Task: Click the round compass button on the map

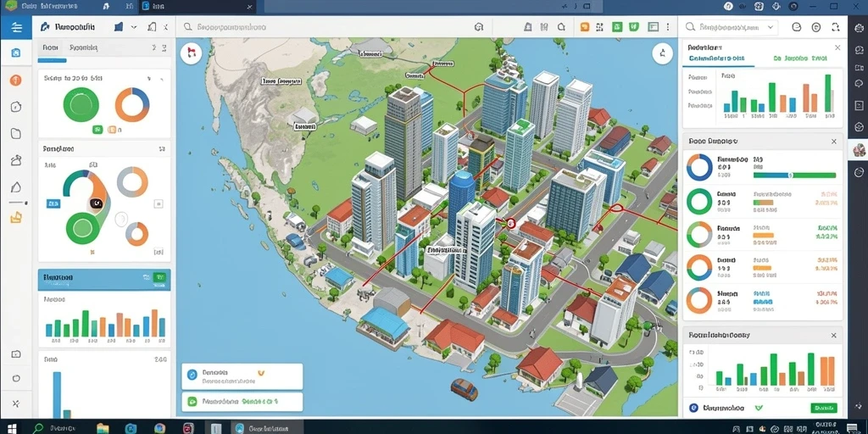Action: point(662,53)
